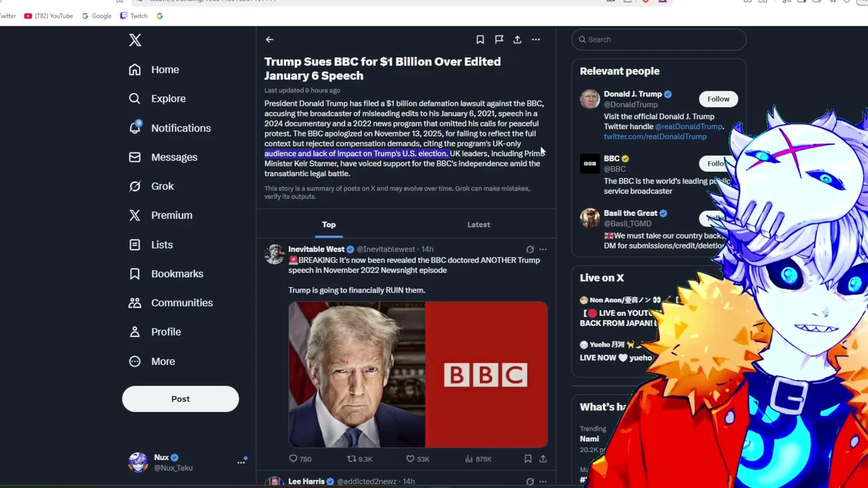The height and width of the screenshot is (488, 868).
Task: Click the flag report icon in the header
Action: click(499, 40)
